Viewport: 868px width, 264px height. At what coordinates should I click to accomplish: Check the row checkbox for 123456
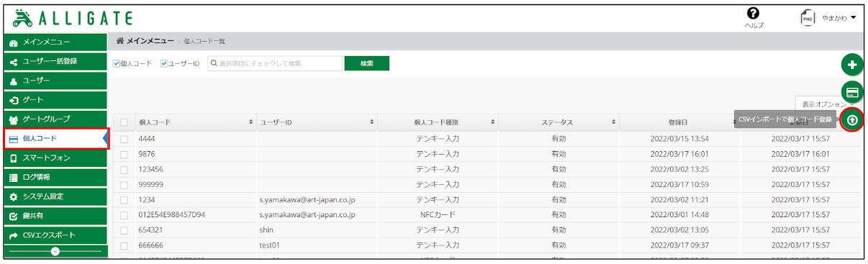(x=124, y=169)
